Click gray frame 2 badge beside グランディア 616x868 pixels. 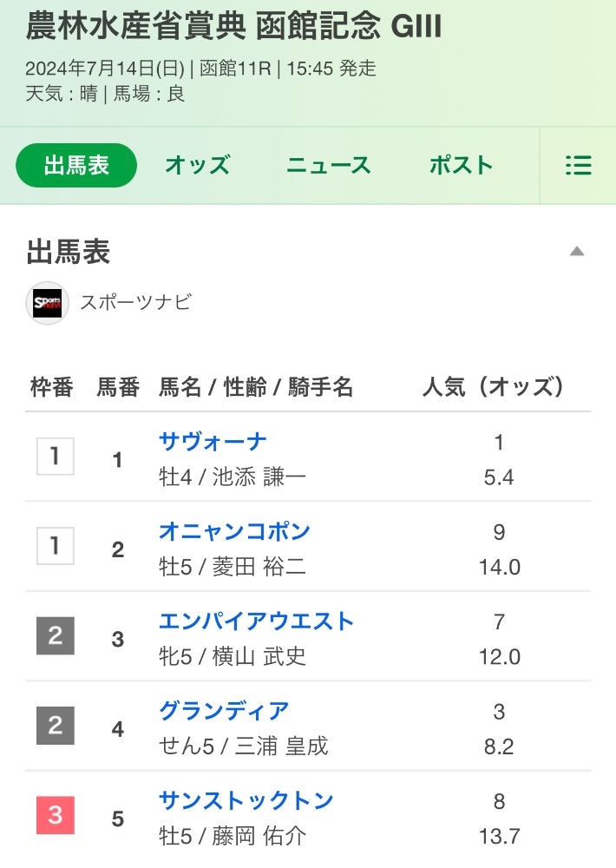56,726
